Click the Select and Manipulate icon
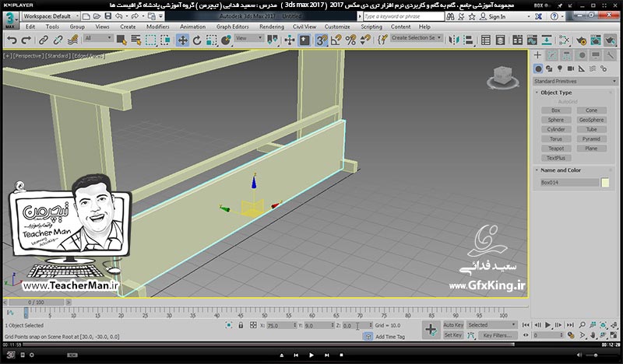This screenshot has height=364, width=623. pyautogui.click(x=290, y=40)
